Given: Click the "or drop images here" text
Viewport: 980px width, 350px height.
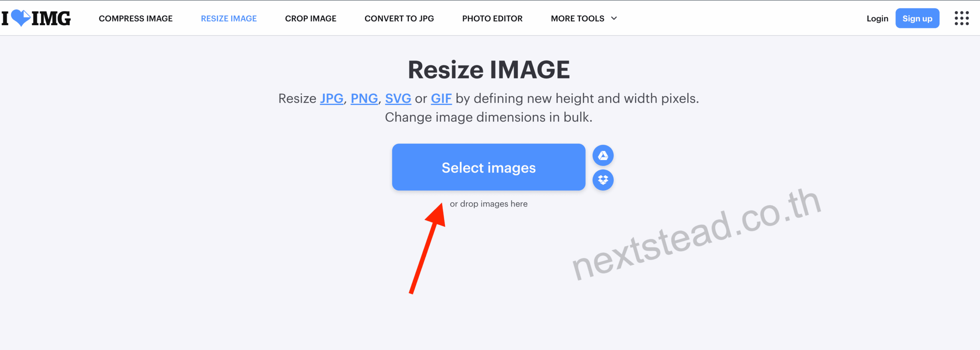Looking at the screenshot, I should 488,204.
